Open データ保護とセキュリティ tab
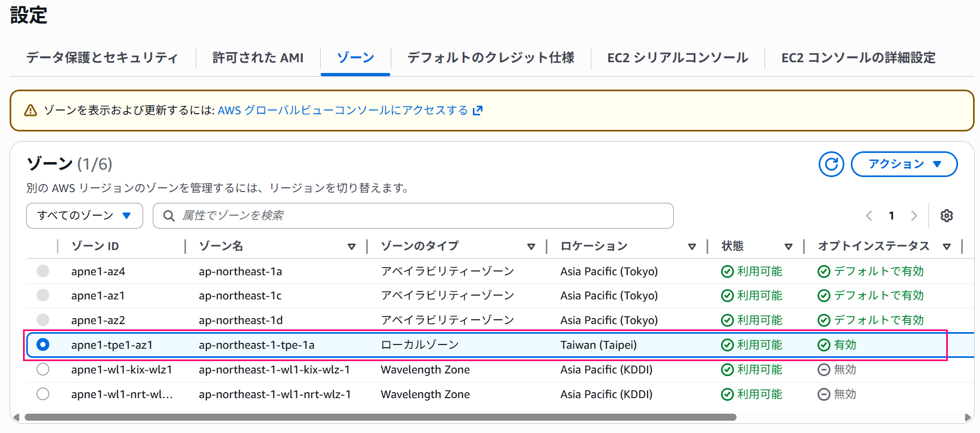This screenshot has width=980, height=433. pyautogui.click(x=102, y=58)
